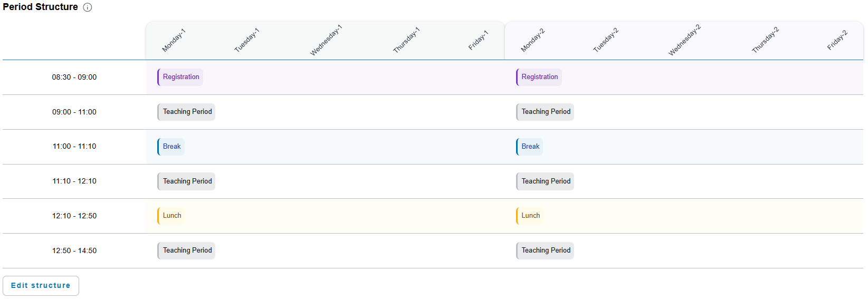Select the Lunch tag under Monday-1
The width and height of the screenshot is (868, 299).
click(171, 216)
